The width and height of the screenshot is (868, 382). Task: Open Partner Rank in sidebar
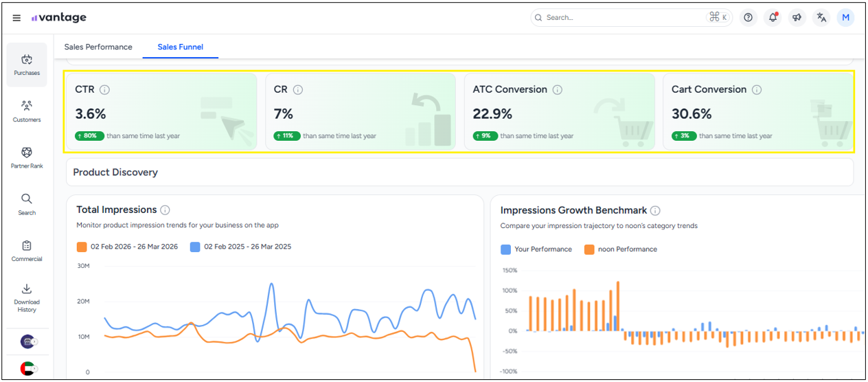pos(27,157)
